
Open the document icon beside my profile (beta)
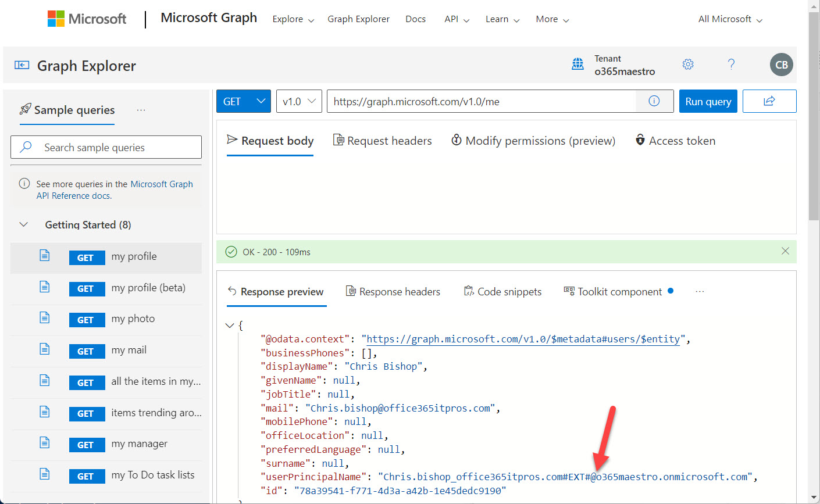click(45, 287)
